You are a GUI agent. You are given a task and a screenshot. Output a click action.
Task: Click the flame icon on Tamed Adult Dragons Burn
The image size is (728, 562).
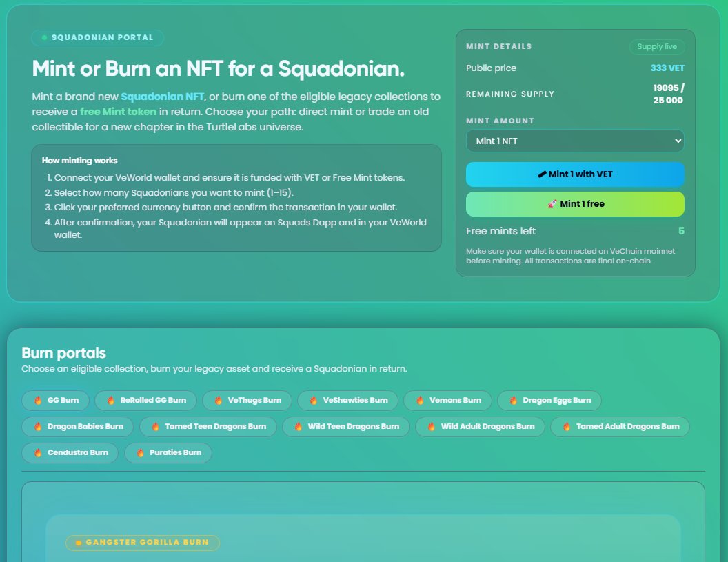click(566, 426)
